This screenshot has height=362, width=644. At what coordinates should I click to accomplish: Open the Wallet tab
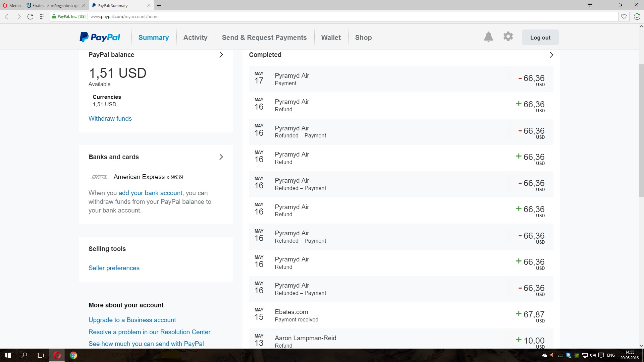(x=331, y=38)
